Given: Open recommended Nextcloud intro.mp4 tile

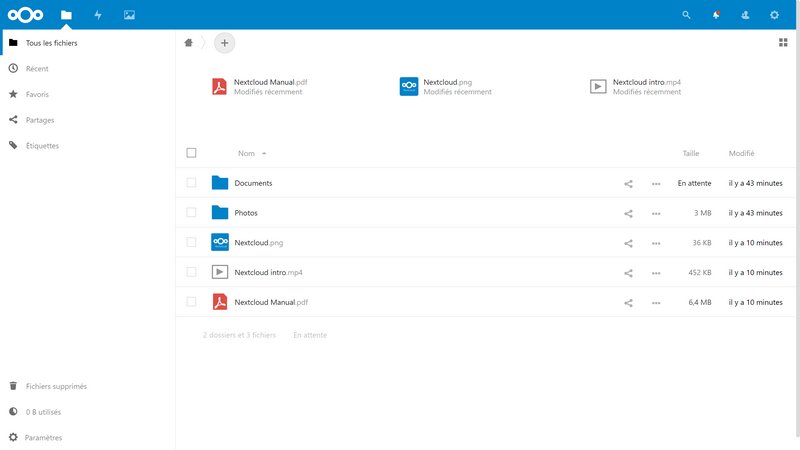Looking at the screenshot, I should 645,86.
